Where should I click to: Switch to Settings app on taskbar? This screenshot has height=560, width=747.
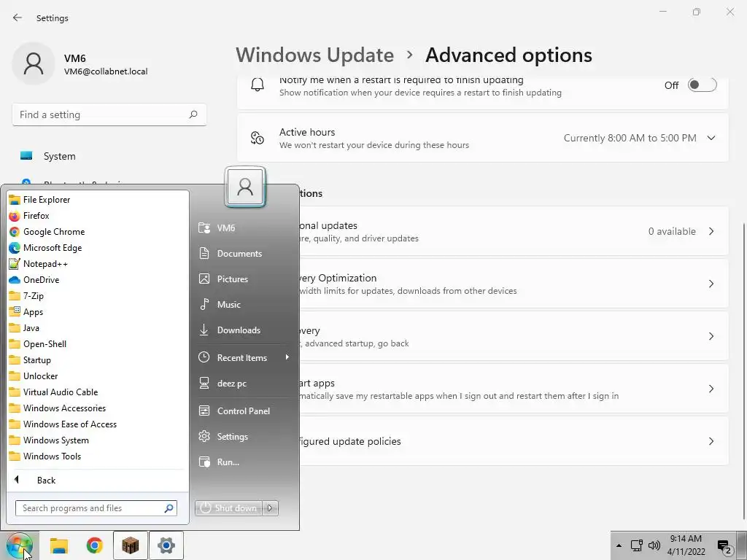166,545
